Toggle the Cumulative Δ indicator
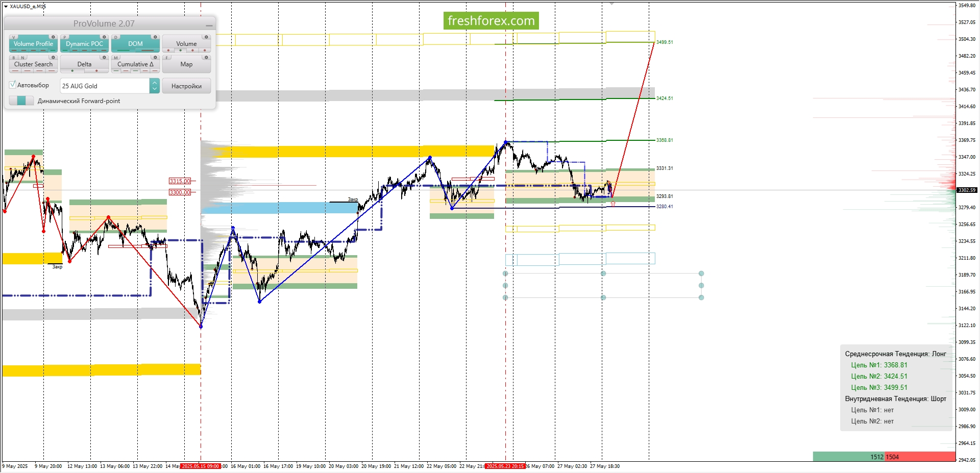980x473 pixels. pyautogui.click(x=135, y=64)
